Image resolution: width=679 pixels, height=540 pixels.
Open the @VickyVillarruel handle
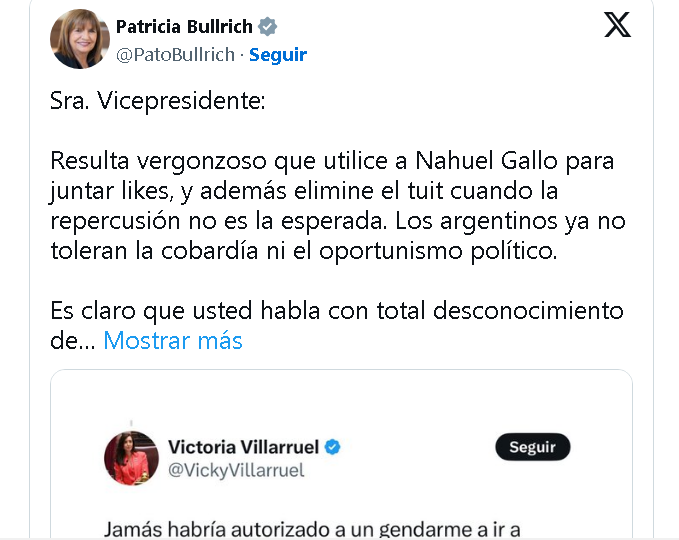pos(236,470)
